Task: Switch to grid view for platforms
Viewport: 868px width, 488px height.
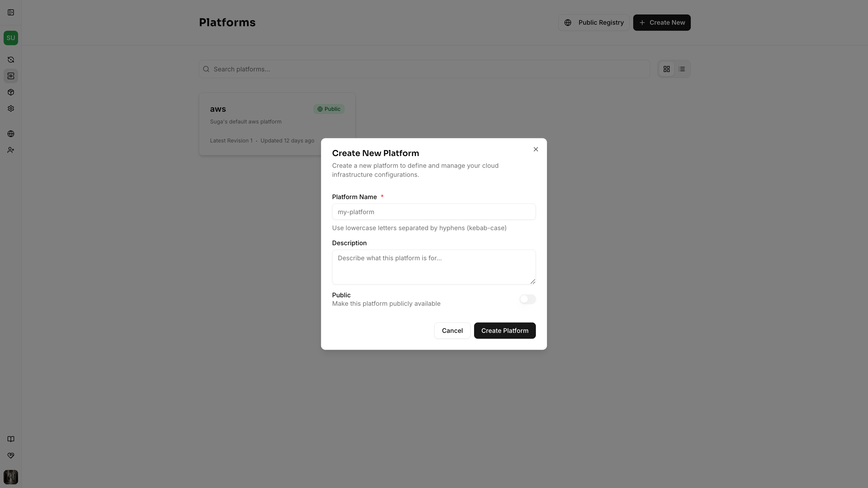Action: 666,69
